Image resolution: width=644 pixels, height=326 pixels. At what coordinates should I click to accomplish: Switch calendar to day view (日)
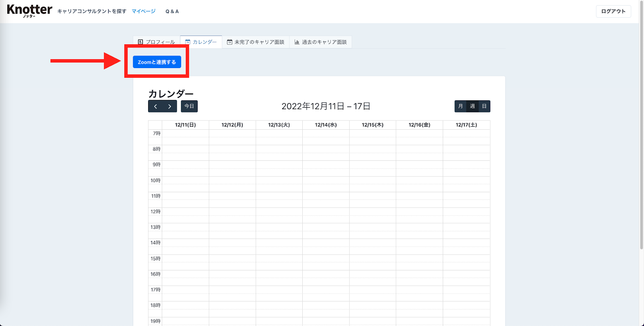(x=484, y=106)
